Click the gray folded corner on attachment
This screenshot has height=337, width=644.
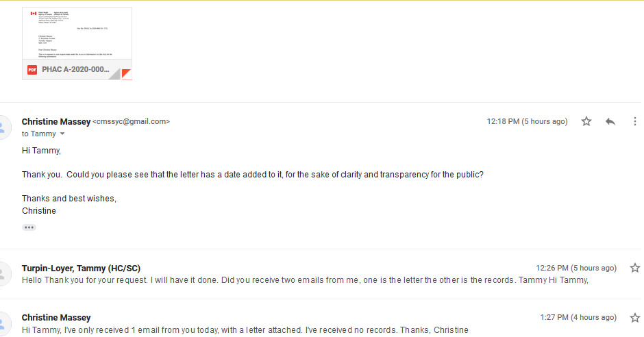point(115,74)
